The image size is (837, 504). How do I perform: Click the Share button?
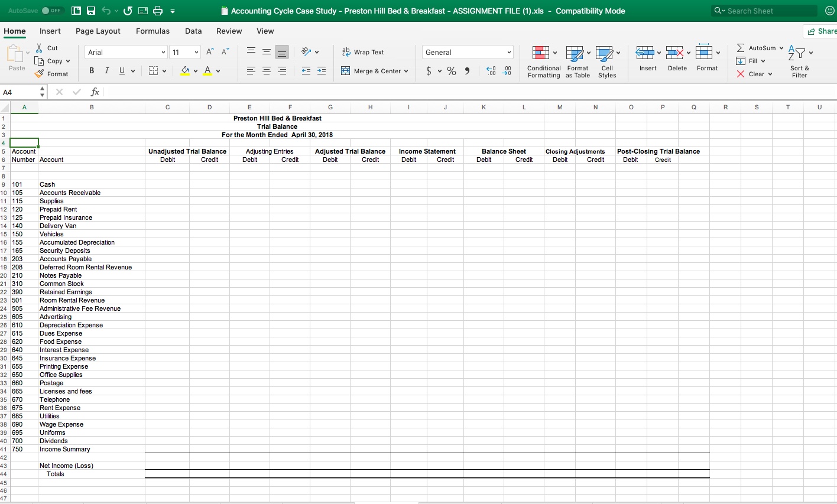[822, 30]
